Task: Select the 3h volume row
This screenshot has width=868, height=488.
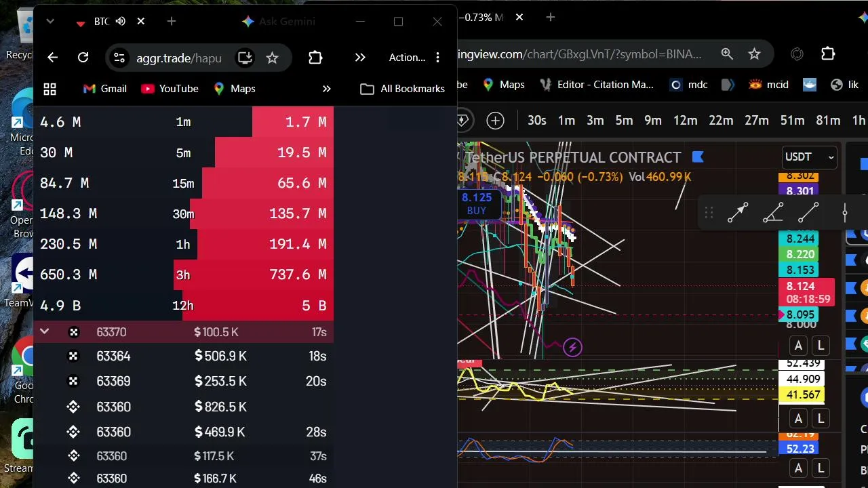Action: (x=183, y=274)
